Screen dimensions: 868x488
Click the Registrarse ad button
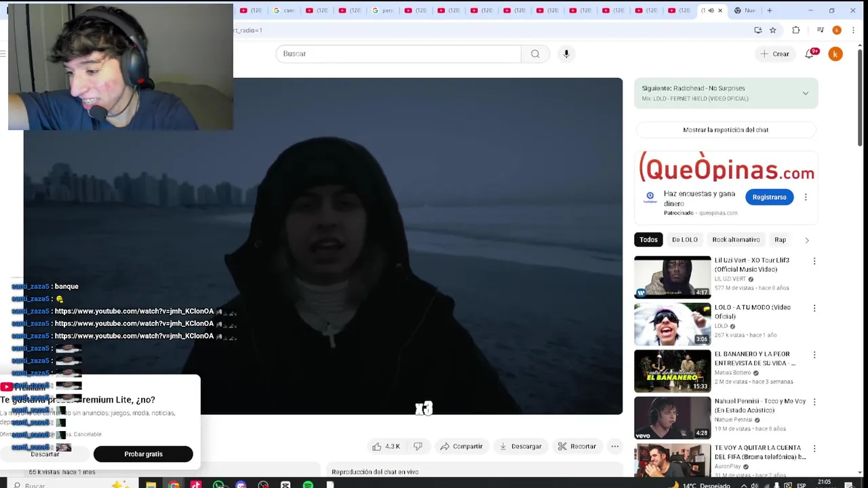pos(769,197)
